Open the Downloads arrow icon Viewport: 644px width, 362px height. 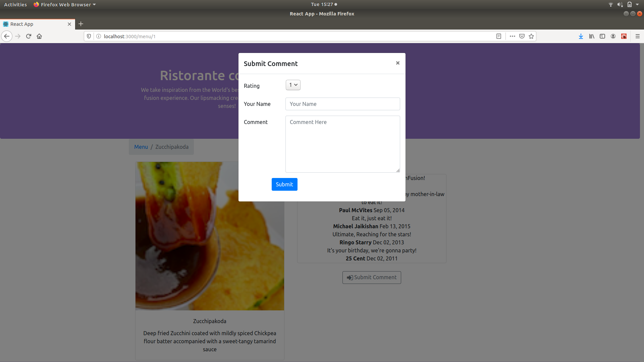(581, 36)
